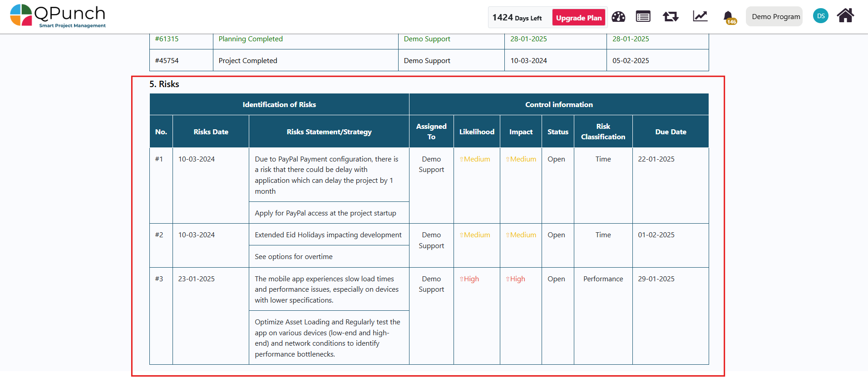Click mobile app slow load times statement
The width and height of the screenshot is (868, 377).
[x=327, y=289]
